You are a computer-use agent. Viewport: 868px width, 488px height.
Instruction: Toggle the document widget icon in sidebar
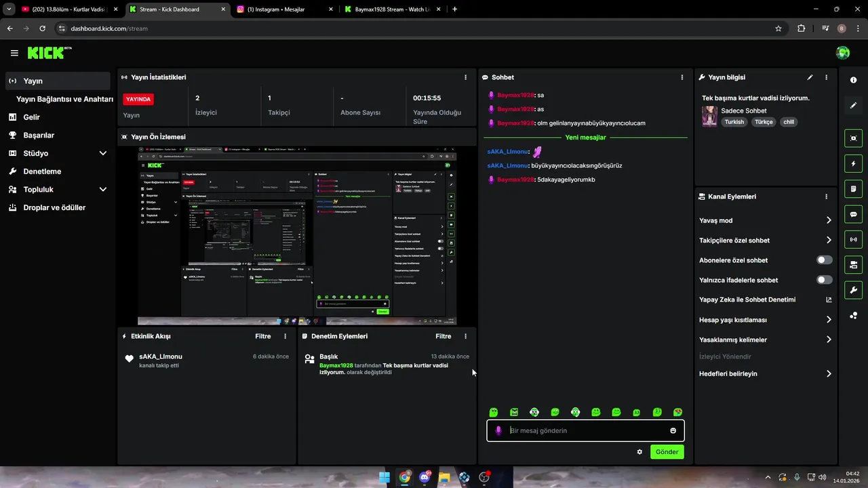(853, 188)
